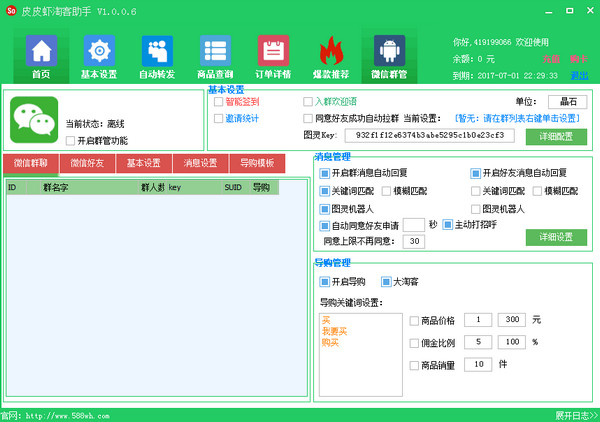The height and width of the screenshot is (422, 600).
Task: Click the 退出 logout link
Action: [579, 75]
